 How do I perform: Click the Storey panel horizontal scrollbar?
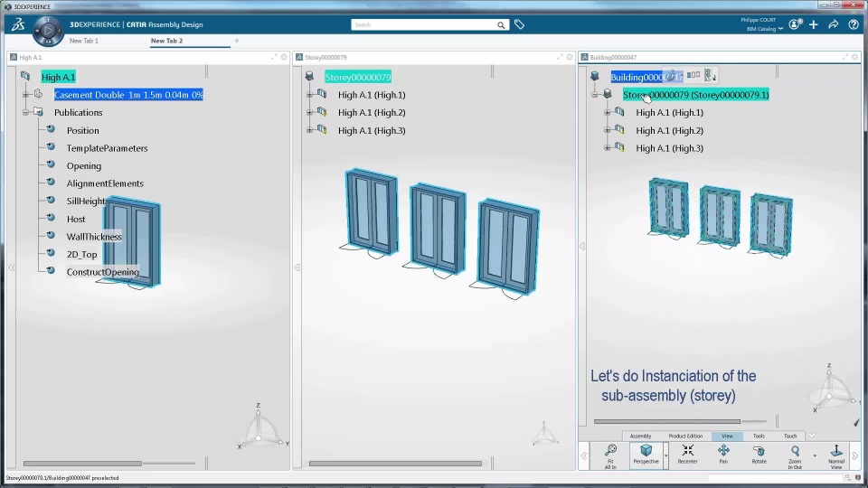click(x=395, y=463)
